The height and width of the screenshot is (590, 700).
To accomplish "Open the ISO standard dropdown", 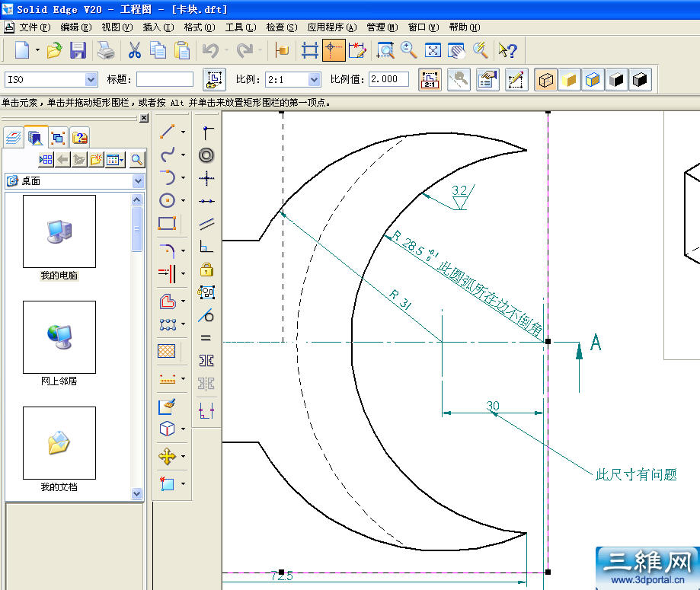I will [x=91, y=79].
